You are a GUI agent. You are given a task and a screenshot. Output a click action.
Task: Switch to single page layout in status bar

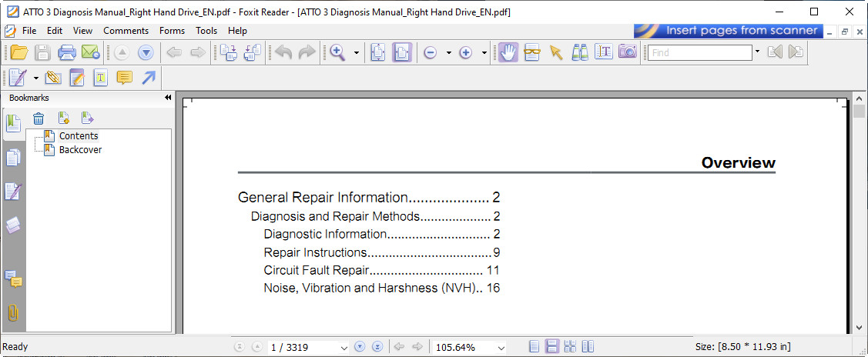(534, 347)
